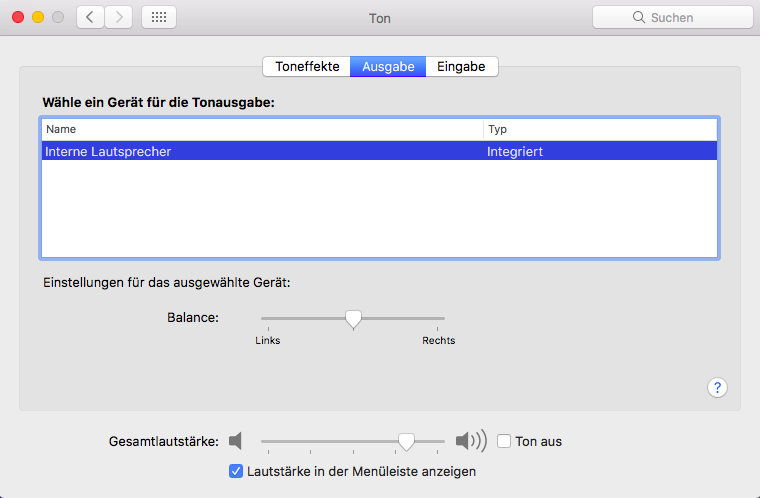Switch to the Eingabe tab

coord(461,67)
